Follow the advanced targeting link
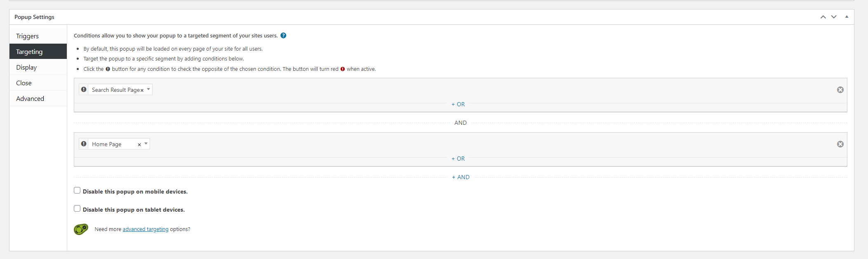The height and width of the screenshot is (259, 868). tap(146, 229)
